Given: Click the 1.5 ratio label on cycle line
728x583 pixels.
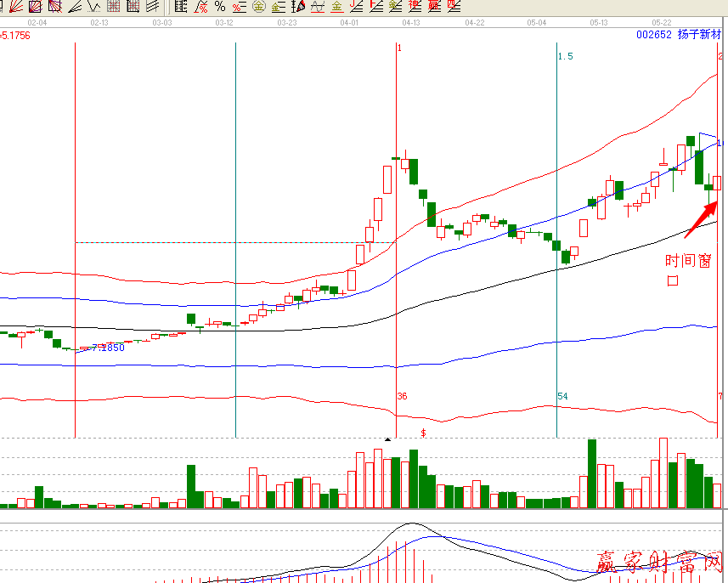Looking at the screenshot, I should [x=565, y=56].
